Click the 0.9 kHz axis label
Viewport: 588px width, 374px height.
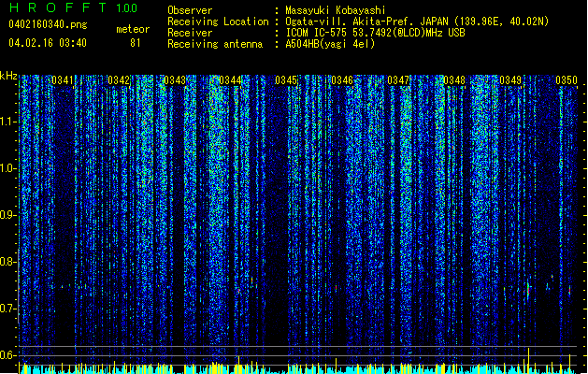8,215
